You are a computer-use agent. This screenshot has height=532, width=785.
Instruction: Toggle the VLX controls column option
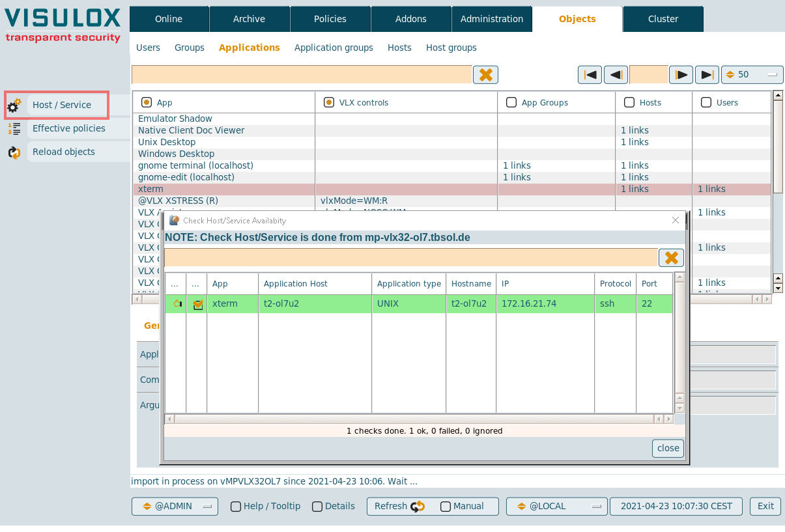click(x=329, y=102)
